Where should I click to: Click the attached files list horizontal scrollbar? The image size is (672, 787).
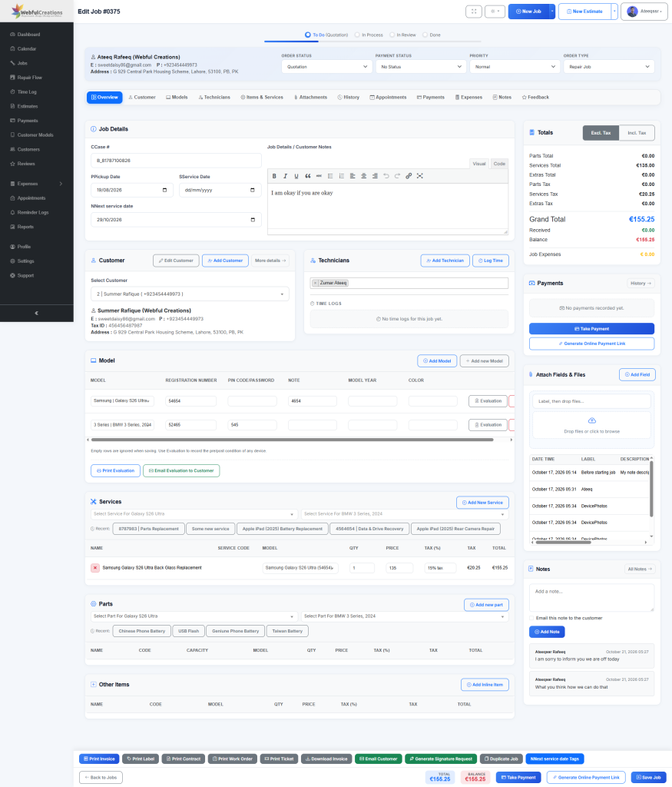564,543
